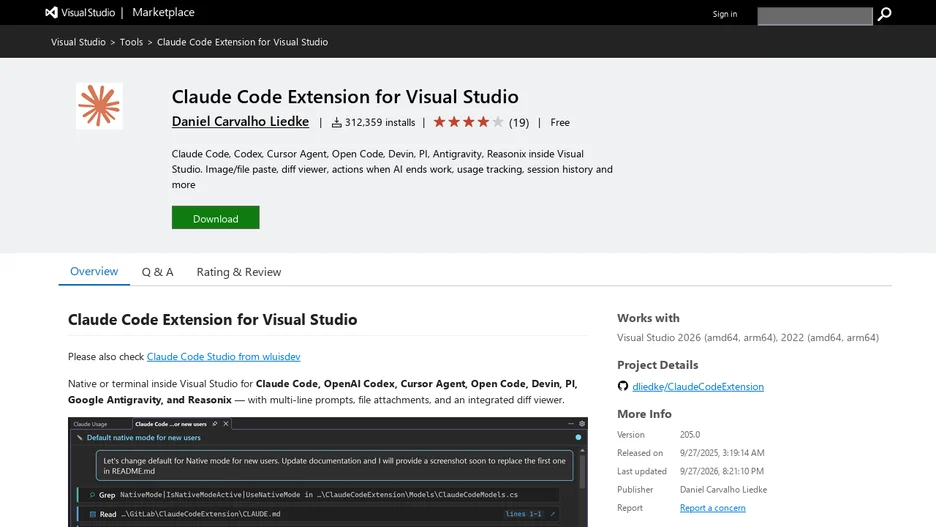This screenshot has height=527, width=936.
Task: Click the "312,359 installs" text
Action: pyautogui.click(x=380, y=122)
